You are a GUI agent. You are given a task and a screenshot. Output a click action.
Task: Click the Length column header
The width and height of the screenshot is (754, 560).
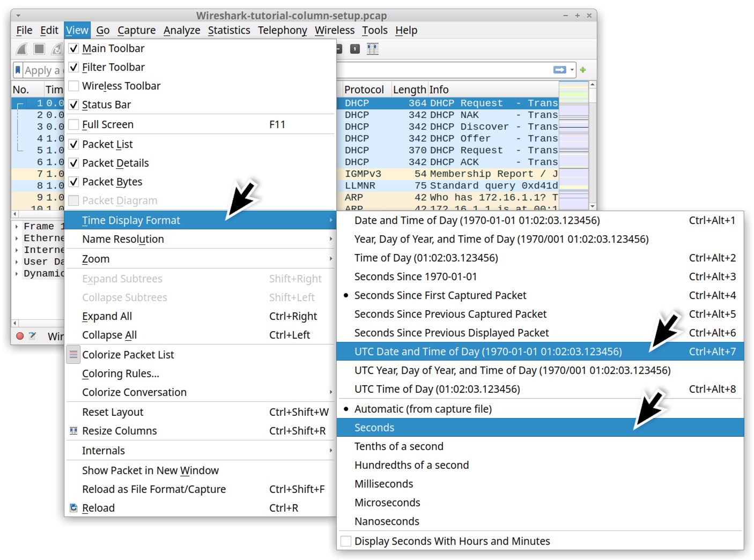(409, 89)
